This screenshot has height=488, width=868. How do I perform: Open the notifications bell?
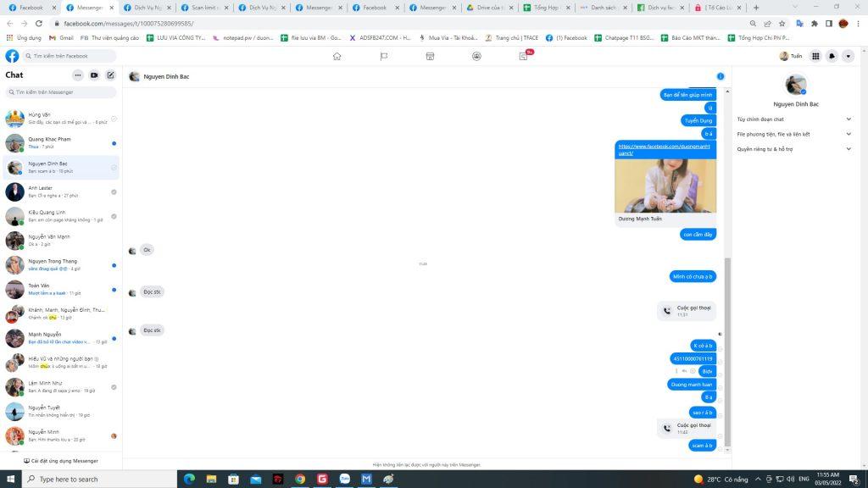coord(832,56)
